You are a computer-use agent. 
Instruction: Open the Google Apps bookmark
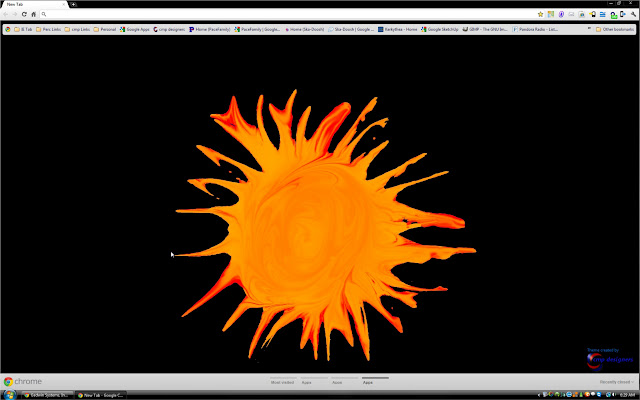[x=135, y=29]
